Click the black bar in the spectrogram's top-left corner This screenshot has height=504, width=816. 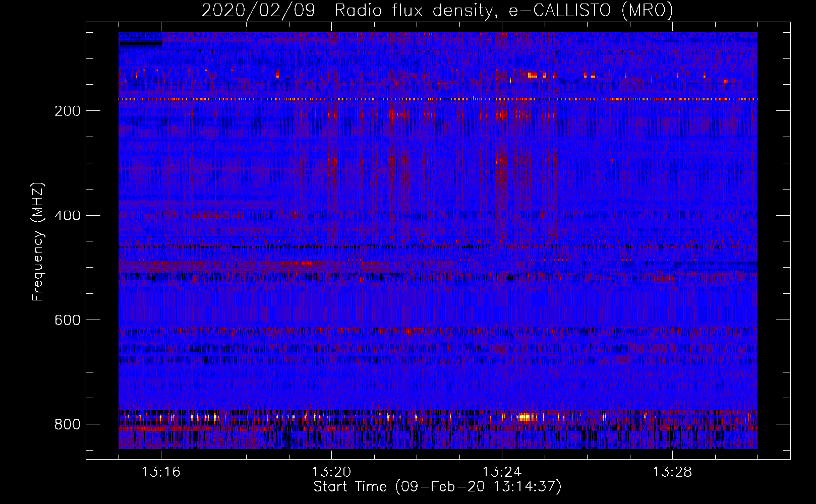coord(141,43)
